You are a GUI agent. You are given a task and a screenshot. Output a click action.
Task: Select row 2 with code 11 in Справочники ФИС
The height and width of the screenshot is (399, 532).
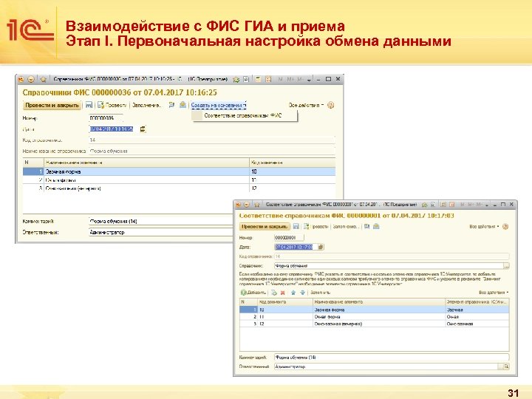pyautogui.click(x=179, y=180)
